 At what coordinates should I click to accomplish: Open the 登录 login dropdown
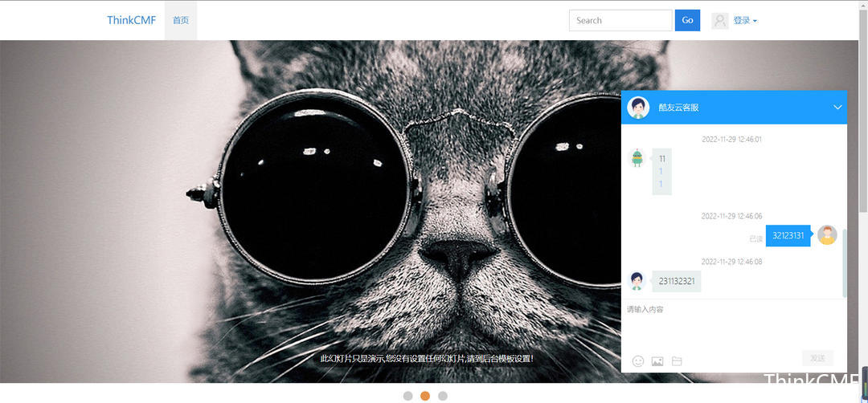tap(745, 21)
